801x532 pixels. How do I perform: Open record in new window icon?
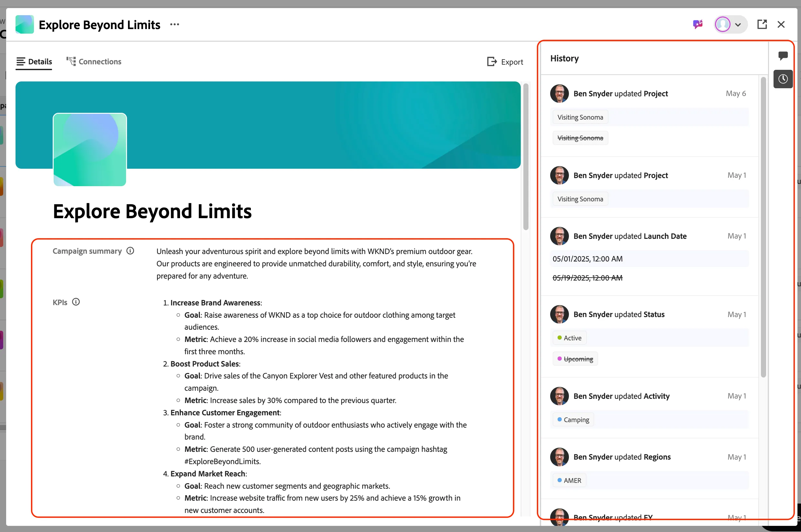point(762,25)
